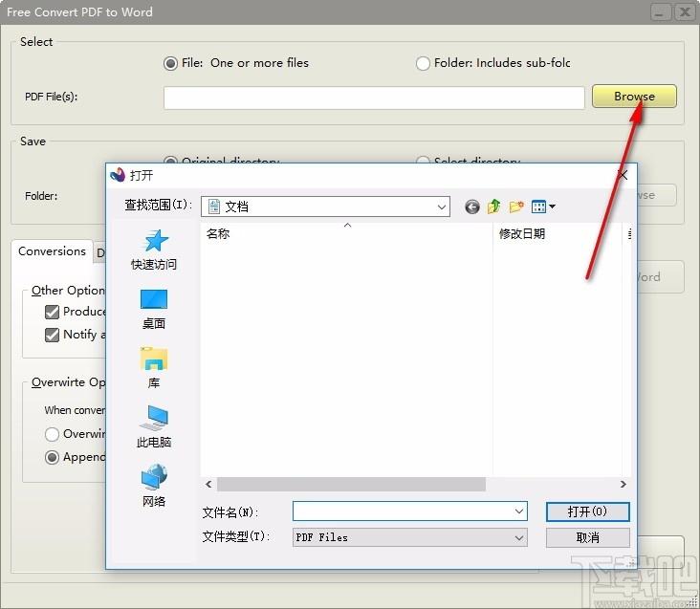The image size is (700, 609).
Task: Select Libraries (库) in the sidebar
Action: (154, 368)
